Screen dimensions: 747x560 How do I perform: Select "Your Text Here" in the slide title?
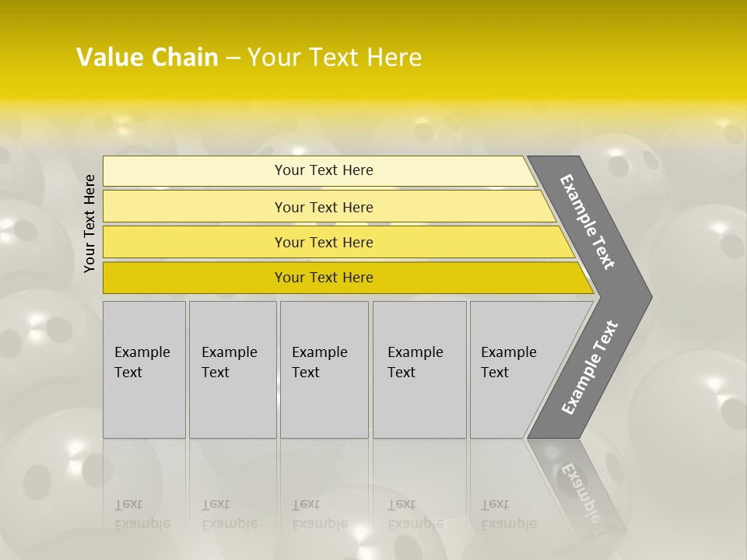tap(335, 58)
